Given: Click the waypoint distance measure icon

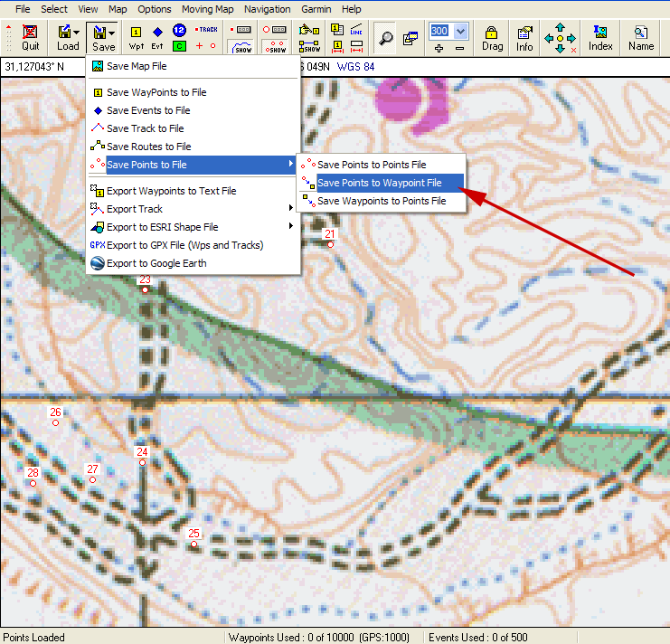Looking at the screenshot, I should 337,46.
